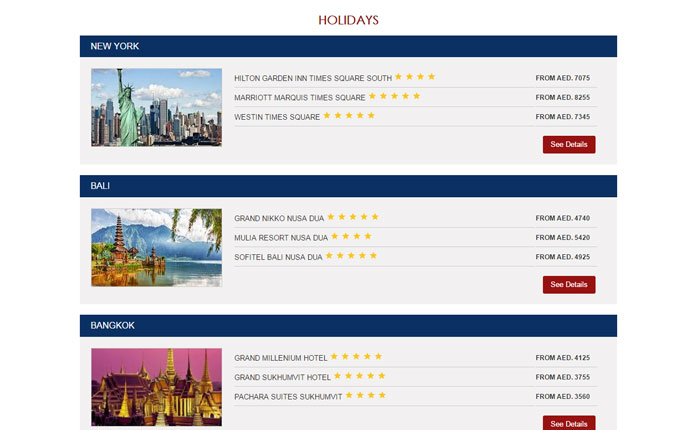Click Pachara Suites star rating
This screenshot has width=697, height=430.
365,395
